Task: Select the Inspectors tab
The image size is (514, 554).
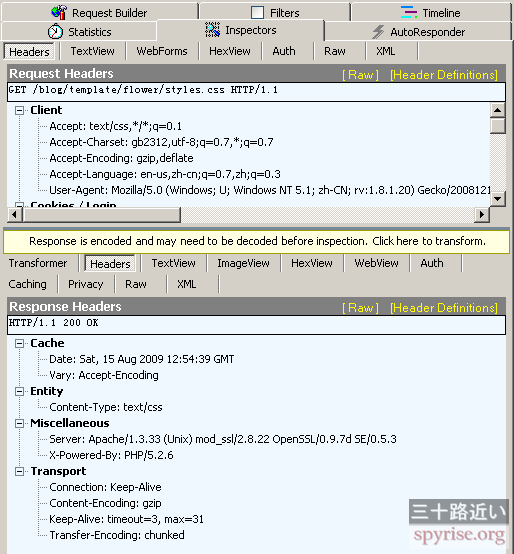Action: pos(241,30)
